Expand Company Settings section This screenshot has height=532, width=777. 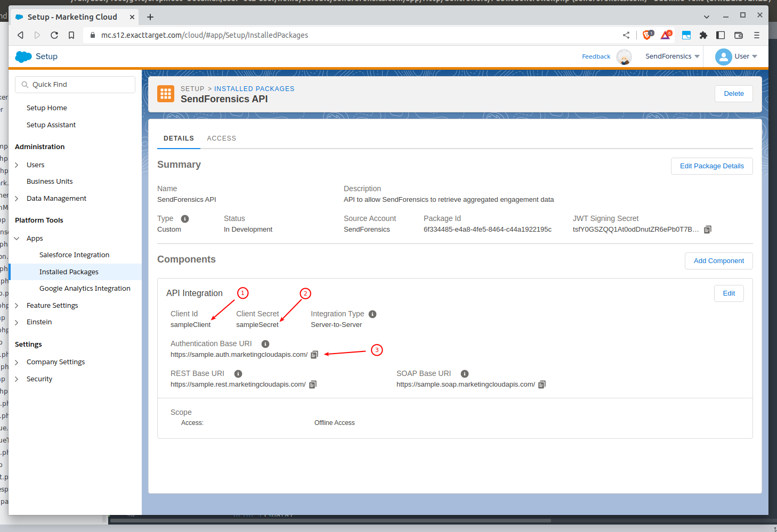(x=17, y=362)
